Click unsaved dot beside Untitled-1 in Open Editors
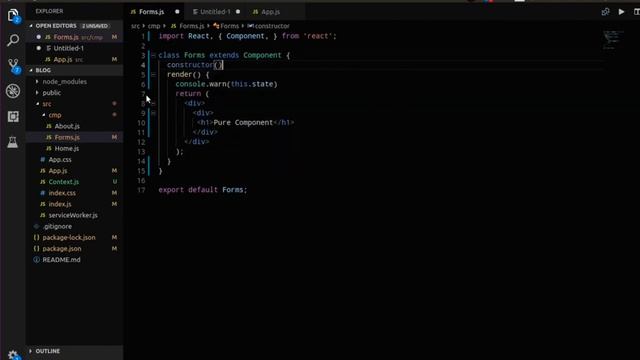Screen dimensions: 640x360 (x=39, y=48)
